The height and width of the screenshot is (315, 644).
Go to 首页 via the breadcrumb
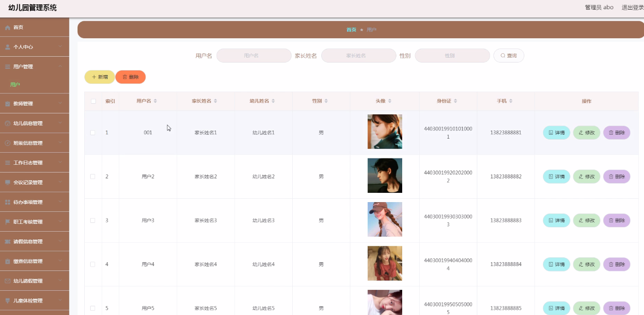[x=351, y=30]
